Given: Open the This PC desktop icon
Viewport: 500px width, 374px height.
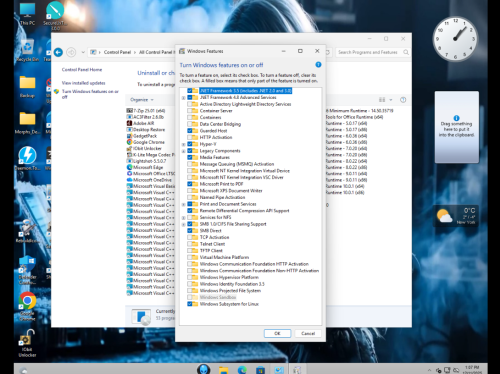Looking at the screenshot, I should pyautogui.click(x=27, y=14).
